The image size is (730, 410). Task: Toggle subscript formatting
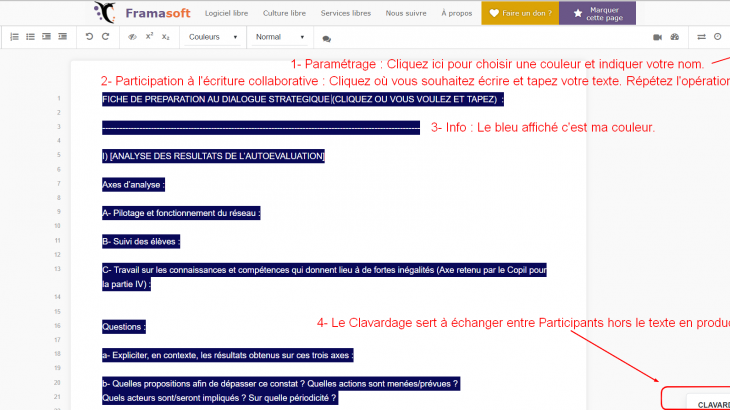[166, 37]
